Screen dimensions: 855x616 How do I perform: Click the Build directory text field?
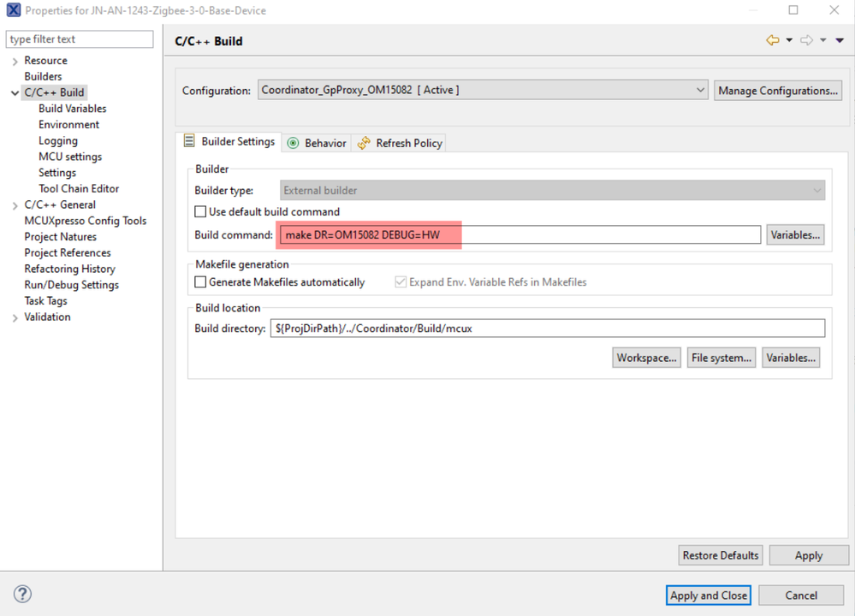(x=548, y=328)
